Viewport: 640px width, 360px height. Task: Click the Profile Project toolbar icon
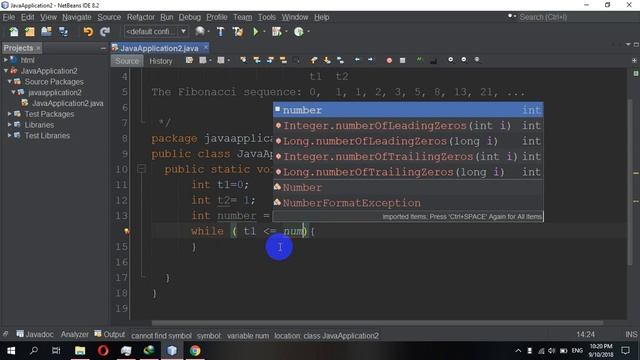pyautogui.click(x=299, y=31)
